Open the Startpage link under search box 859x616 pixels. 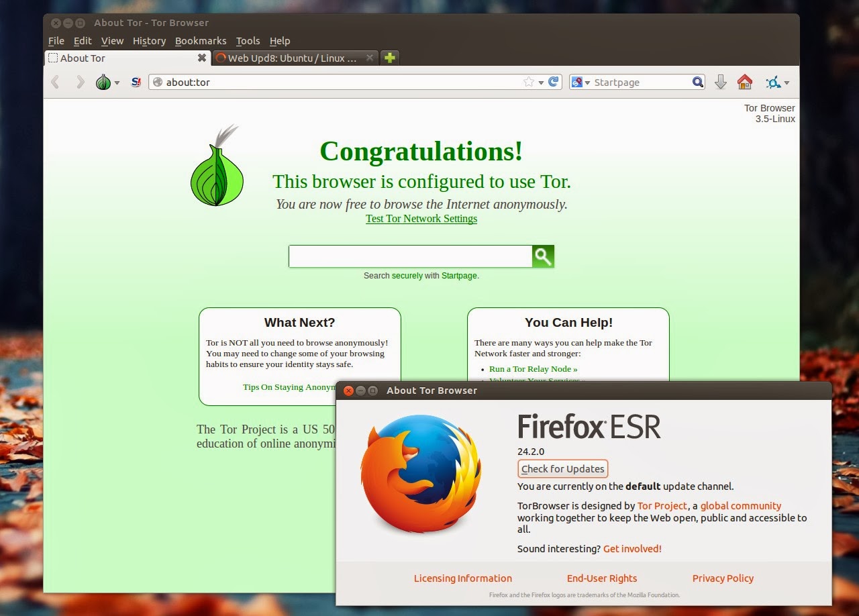460,276
